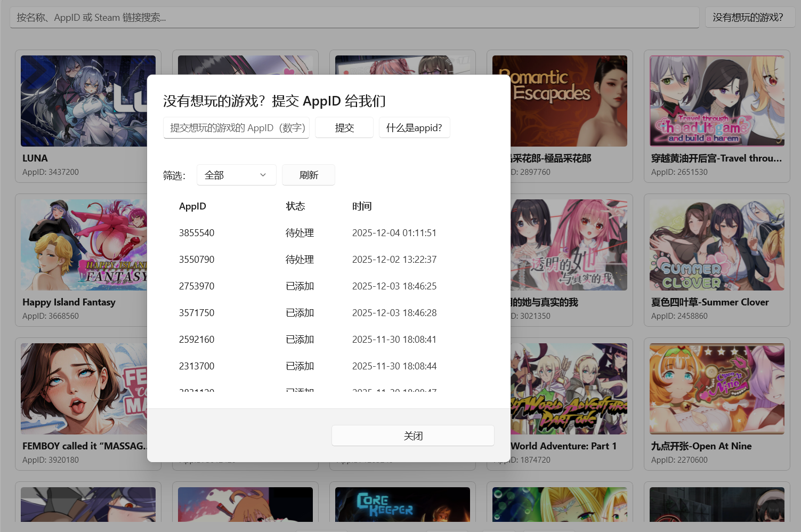Viewport: 801px width, 532px height.
Task: Click the 已添加 status for AppID 3571750
Action: pos(300,313)
